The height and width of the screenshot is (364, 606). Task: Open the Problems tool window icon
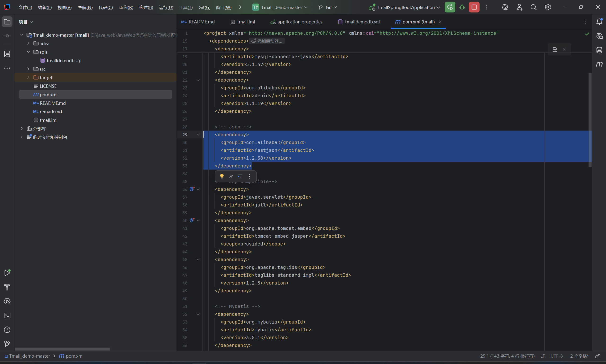(7, 330)
